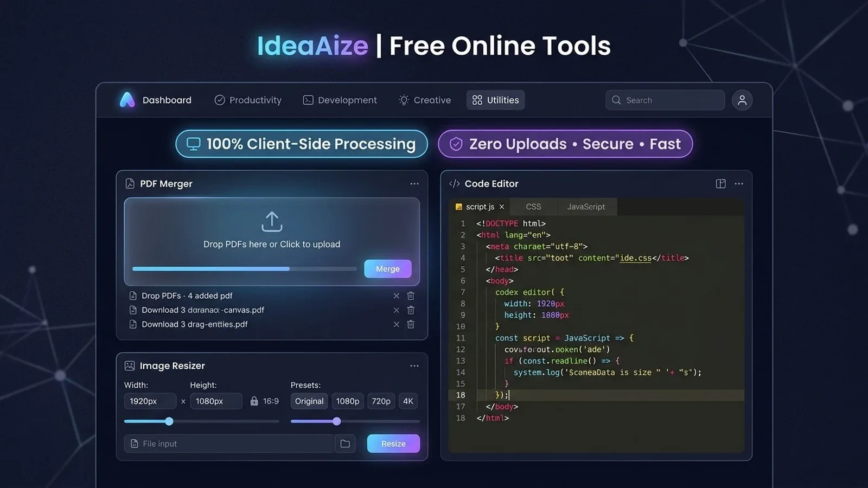
Task: Click the upload arrow icon
Action: pyautogui.click(x=272, y=221)
